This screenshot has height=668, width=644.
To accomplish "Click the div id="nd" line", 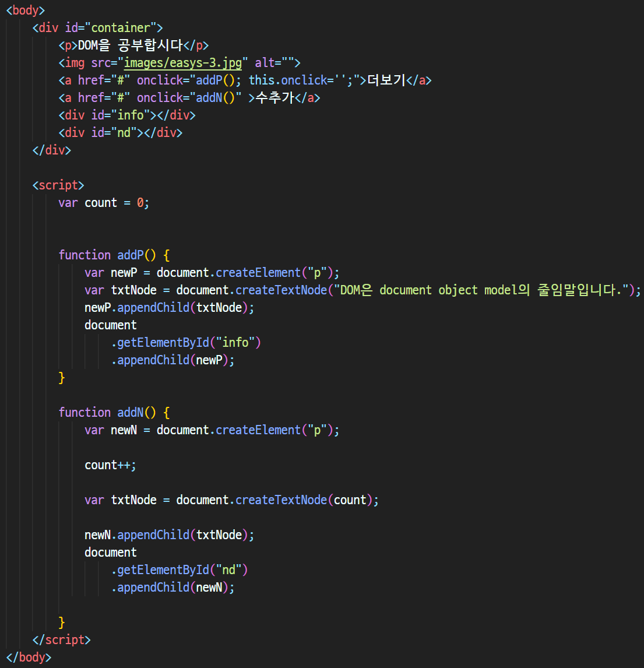I will coord(121,132).
